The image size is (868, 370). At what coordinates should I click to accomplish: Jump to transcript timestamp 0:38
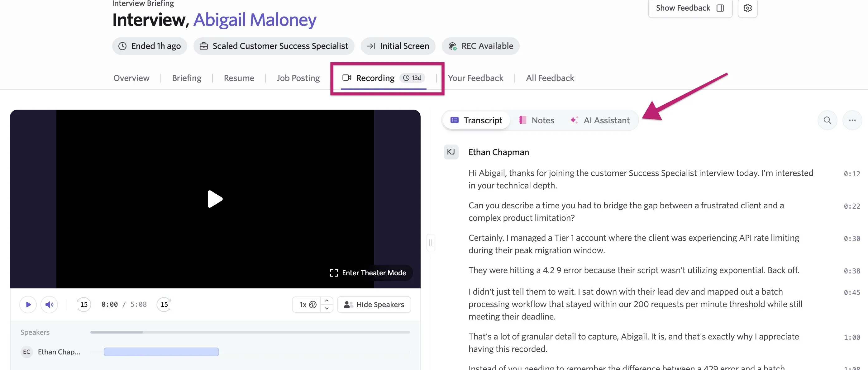click(x=851, y=271)
